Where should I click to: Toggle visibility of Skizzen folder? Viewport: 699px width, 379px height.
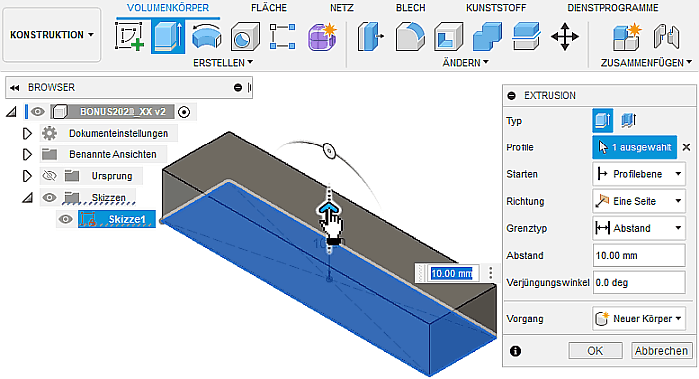click(49, 197)
